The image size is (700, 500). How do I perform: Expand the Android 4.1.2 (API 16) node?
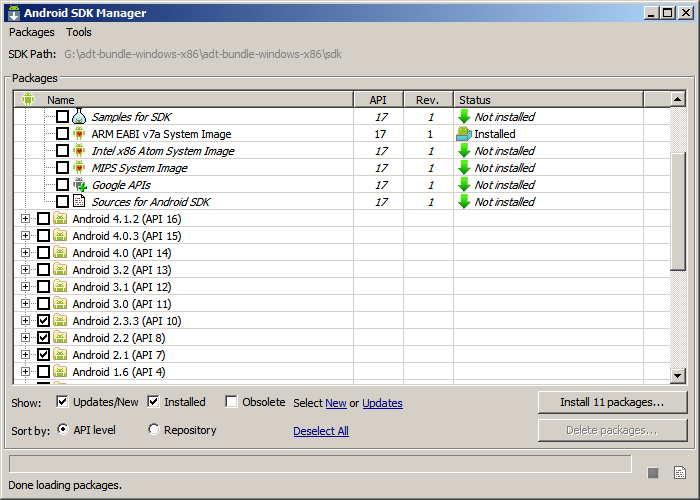[25, 218]
